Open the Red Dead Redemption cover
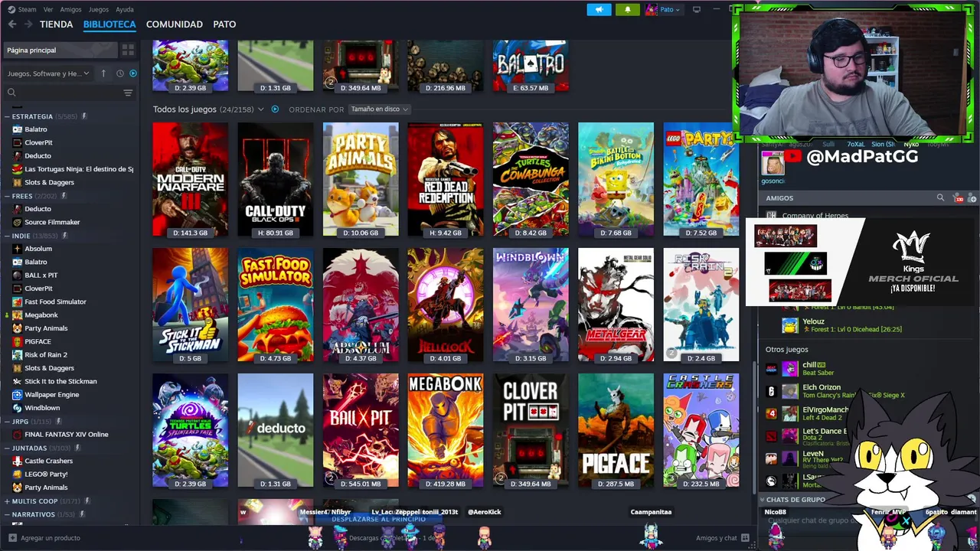Viewport: 980px width, 551px height. pyautogui.click(x=446, y=179)
